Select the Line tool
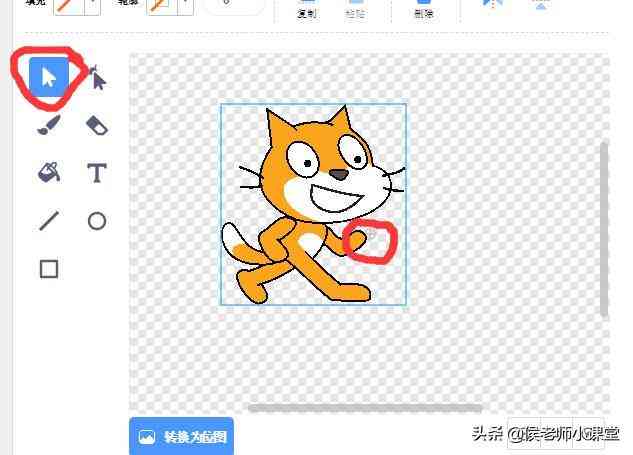This screenshot has width=633, height=455. 49,221
